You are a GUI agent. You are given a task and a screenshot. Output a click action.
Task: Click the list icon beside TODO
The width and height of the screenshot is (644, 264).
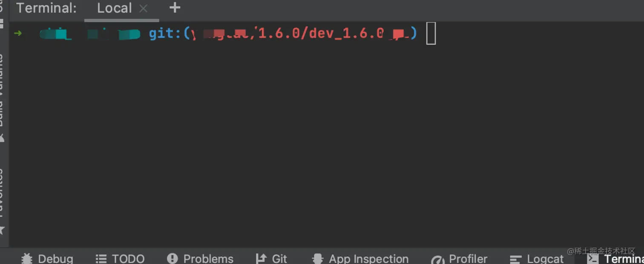[101, 258]
